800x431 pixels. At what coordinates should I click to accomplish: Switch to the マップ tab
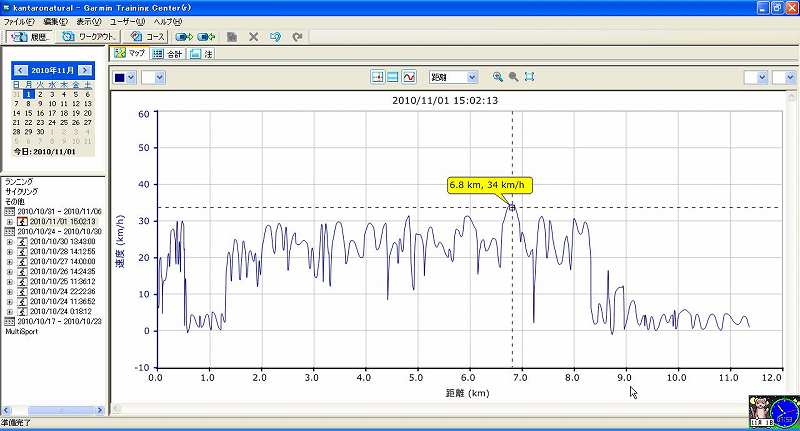pyautogui.click(x=130, y=53)
